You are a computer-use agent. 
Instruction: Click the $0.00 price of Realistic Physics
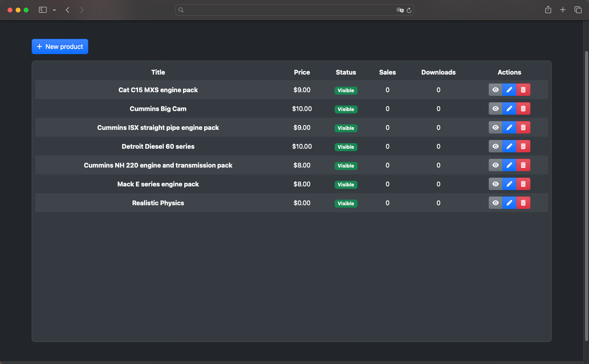point(302,203)
